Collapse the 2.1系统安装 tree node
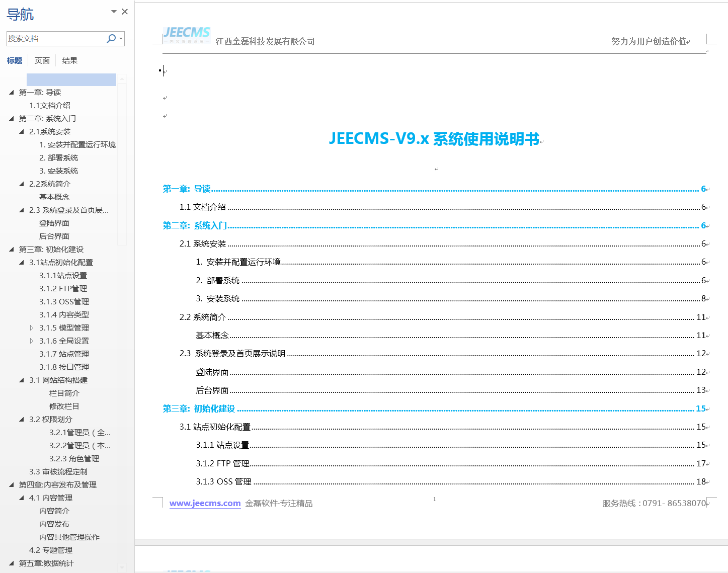Viewport: 728px width, 573px height. coord(22,132)
